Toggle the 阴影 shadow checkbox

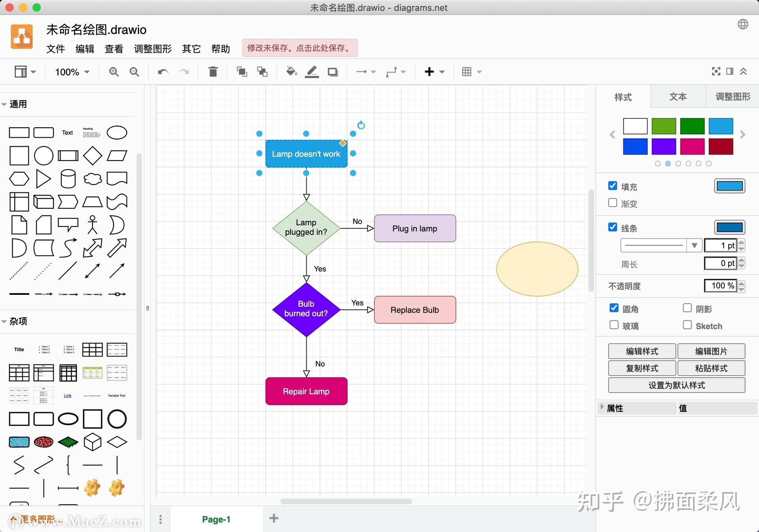[x=687, y=308]
